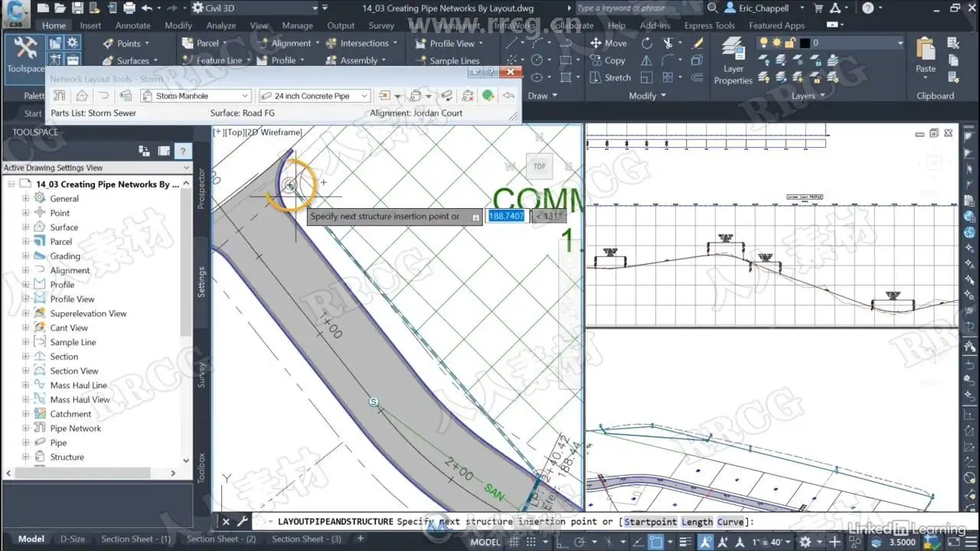The image size is (980, 551).
Task: Click the Offset icon in Modify panel
Action: pos(697,77)
